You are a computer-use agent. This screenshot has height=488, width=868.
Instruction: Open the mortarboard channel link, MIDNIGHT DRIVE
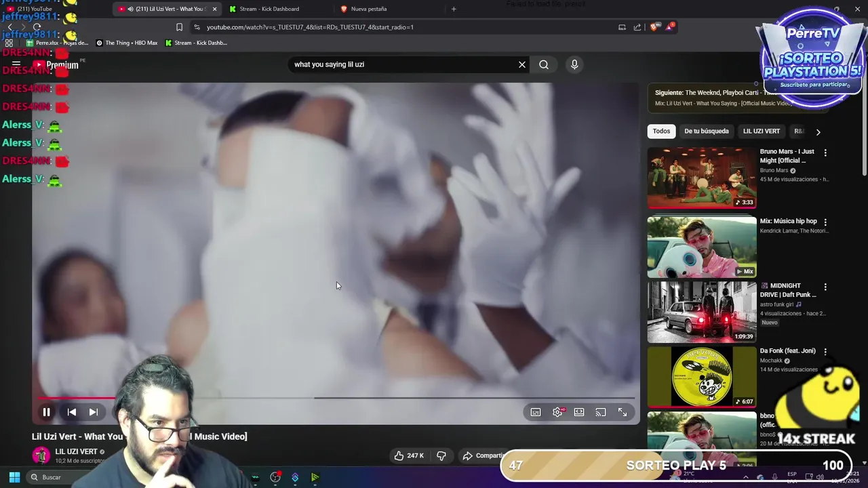[779, 304]
